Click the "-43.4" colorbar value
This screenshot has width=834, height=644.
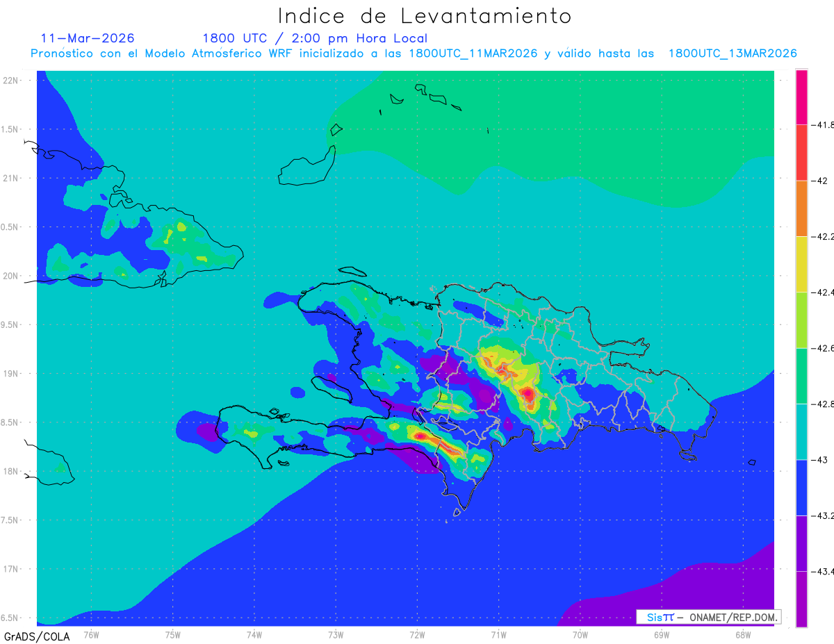click(x=822, y=571)
